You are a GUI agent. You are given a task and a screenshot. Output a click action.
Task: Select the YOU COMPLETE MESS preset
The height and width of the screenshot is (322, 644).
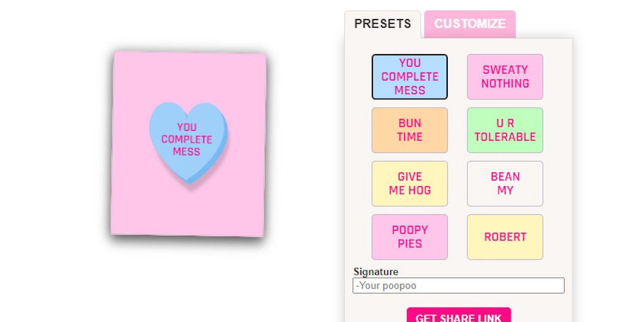coord(409,77)
